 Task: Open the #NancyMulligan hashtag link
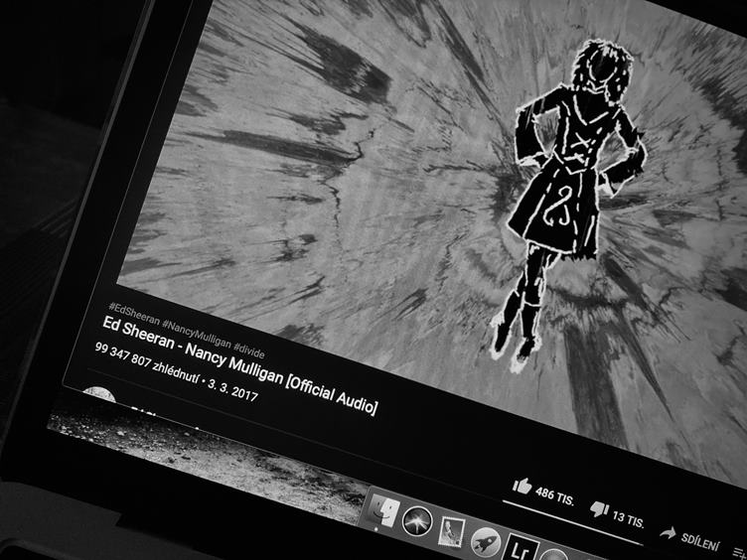pos(196,334)
